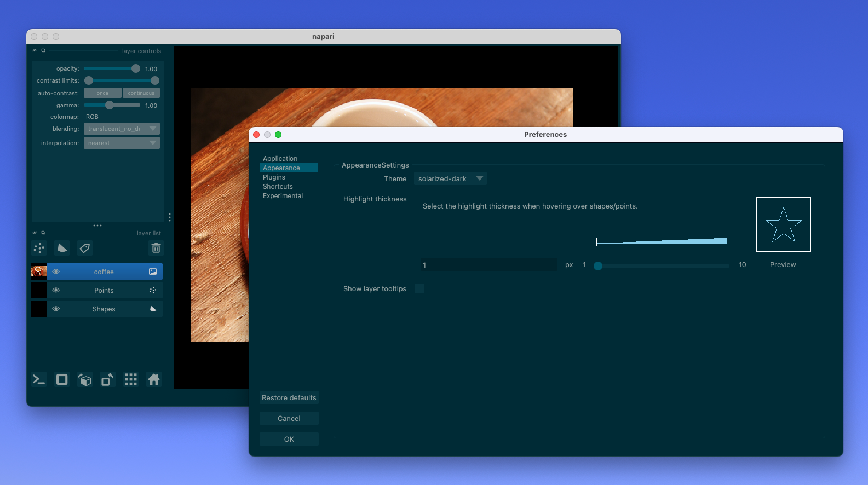Expand the blending mode dropdown
Image resolution: width=868 pixels, height=485 pixels.
point(122,129)
